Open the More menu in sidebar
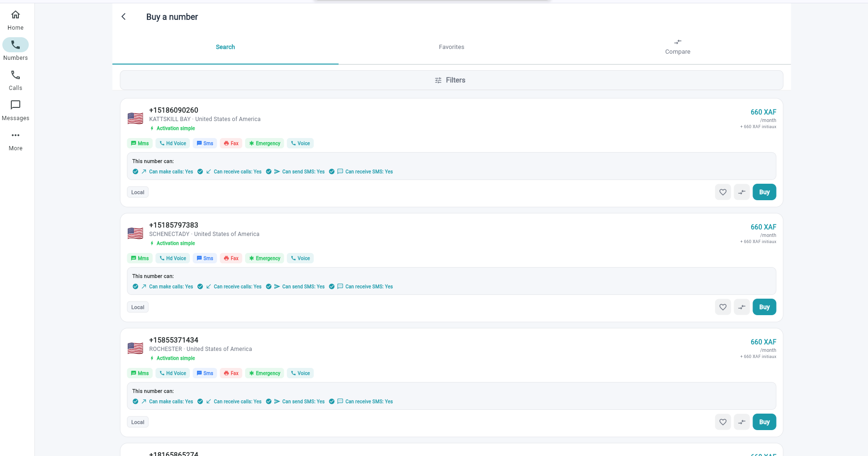This screenshot has width=868, height=456. (16, 140)
